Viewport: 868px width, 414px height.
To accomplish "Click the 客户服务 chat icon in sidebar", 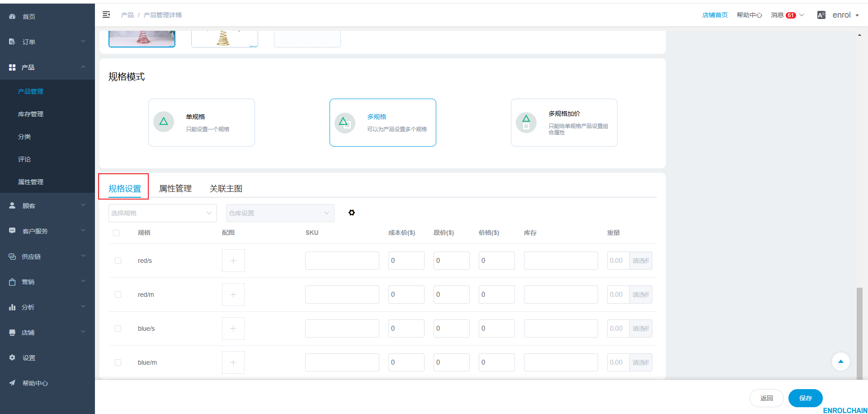I will [12, 231].
